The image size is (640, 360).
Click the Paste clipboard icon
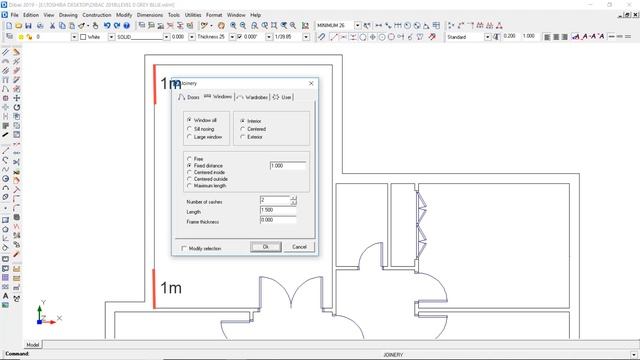point(72,26)
